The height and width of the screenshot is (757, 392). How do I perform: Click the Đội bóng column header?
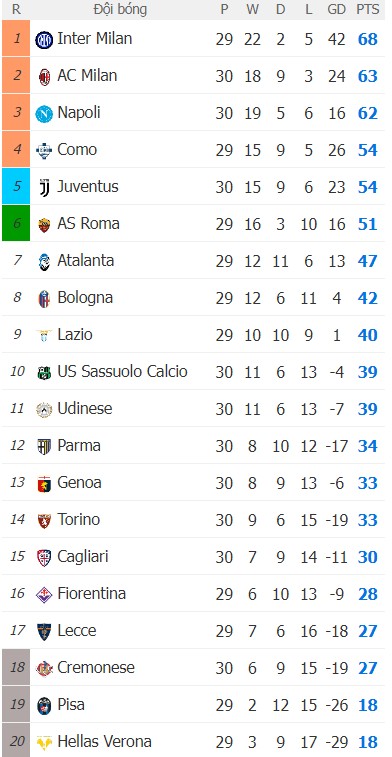click(x=120, y=10)
